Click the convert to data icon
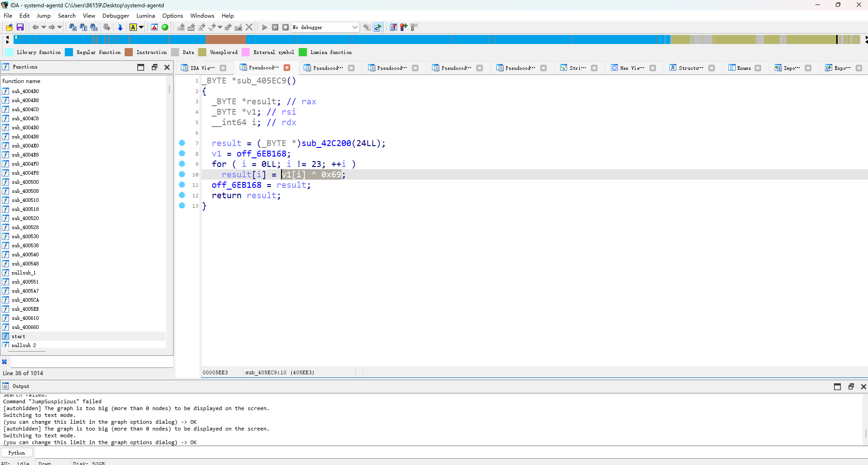868x465 pixels. click(191, 27)
